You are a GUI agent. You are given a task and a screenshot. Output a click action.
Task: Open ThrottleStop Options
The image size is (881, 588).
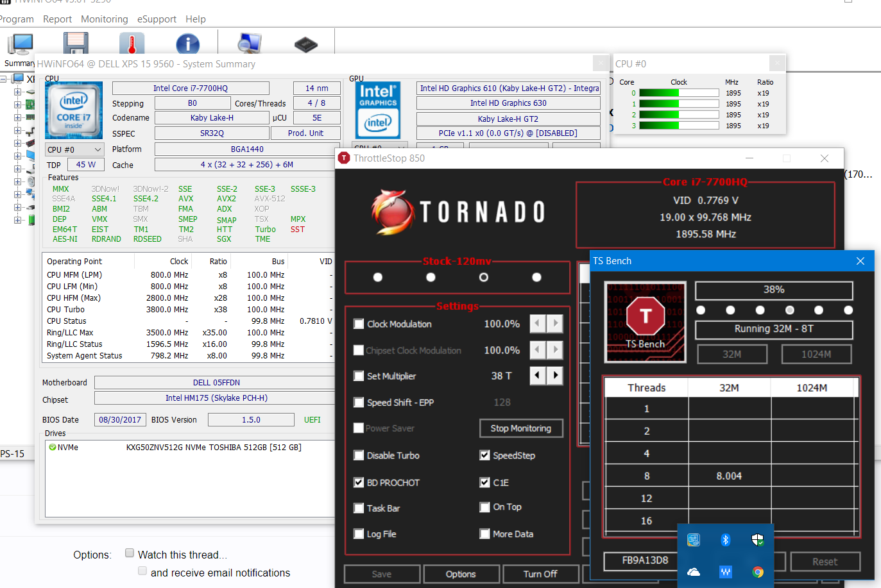[x=461, y=574]
